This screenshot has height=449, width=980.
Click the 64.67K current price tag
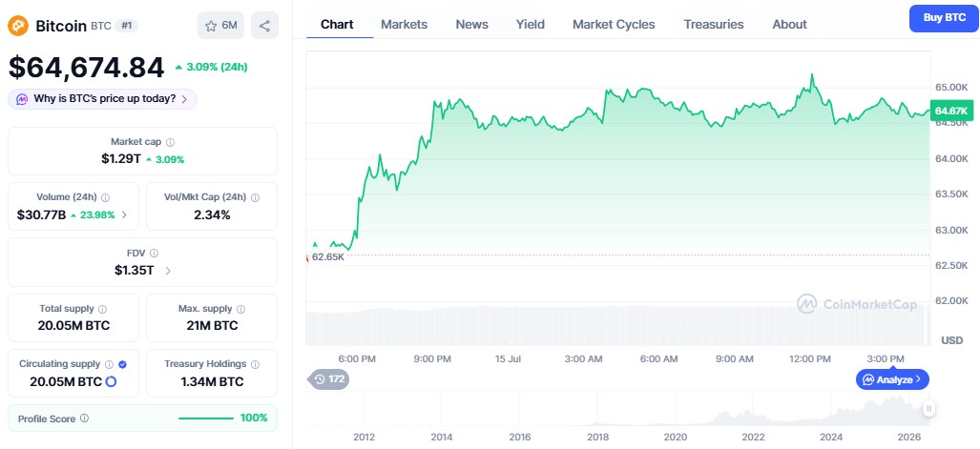951,112
